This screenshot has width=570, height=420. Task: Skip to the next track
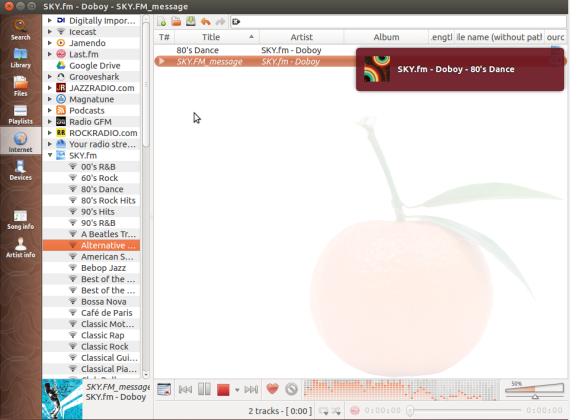tap(251, 389)
